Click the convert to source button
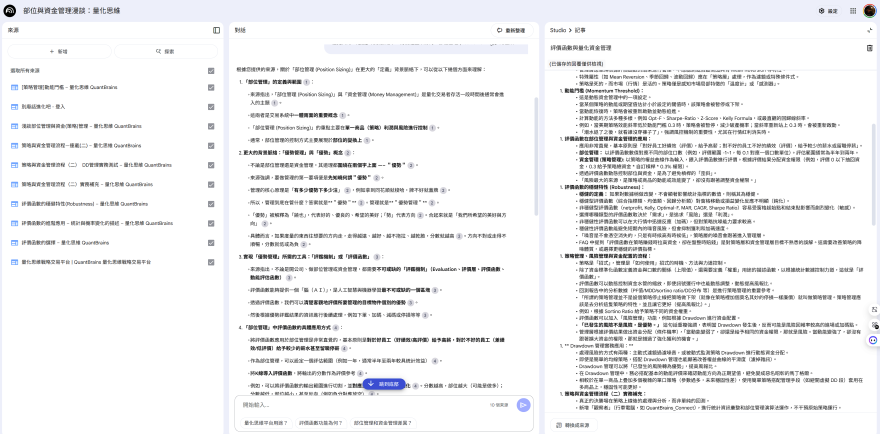 tap(575, 424)
